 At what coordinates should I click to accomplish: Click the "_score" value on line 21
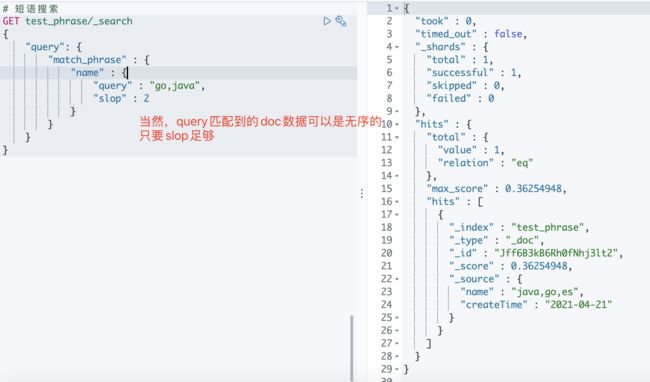pyautogui.click(x=539, y=266)
